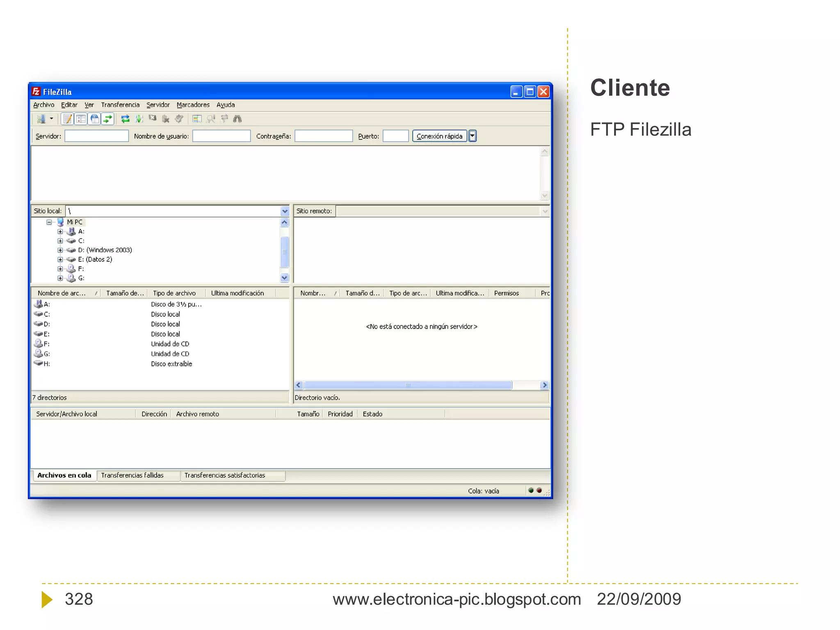The image size is (840, 630).
Task: Toggle message log display button
Action: [x=67, y=119]
